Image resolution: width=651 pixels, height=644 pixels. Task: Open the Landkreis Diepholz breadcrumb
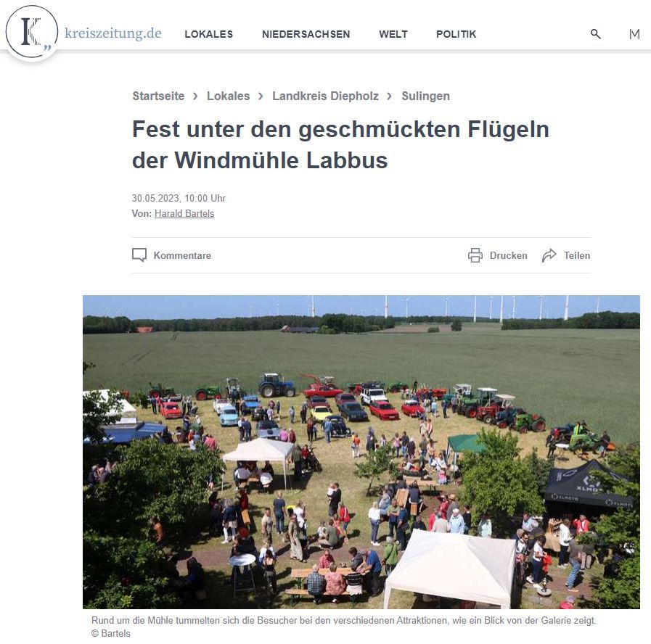(325, 96)
